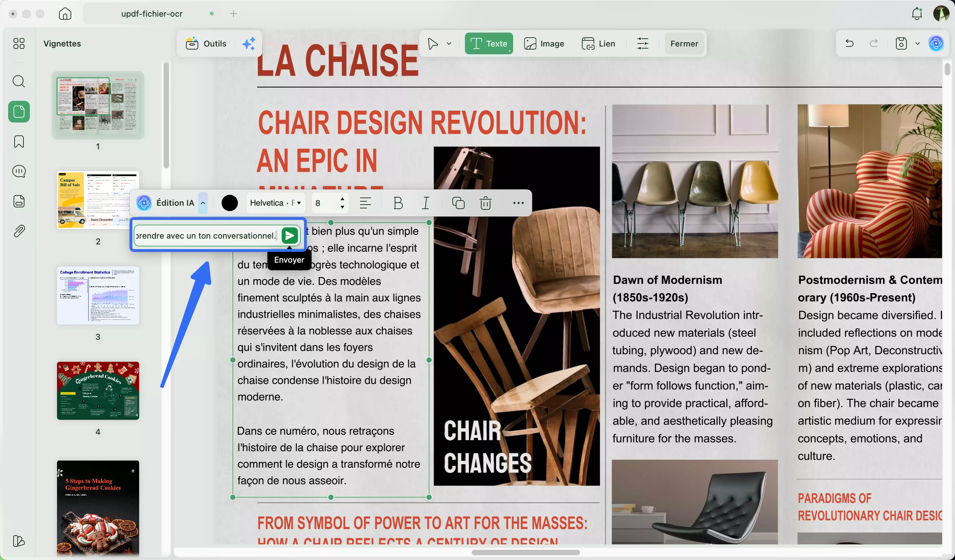Expand the Helvetica font dropdown

276,203
